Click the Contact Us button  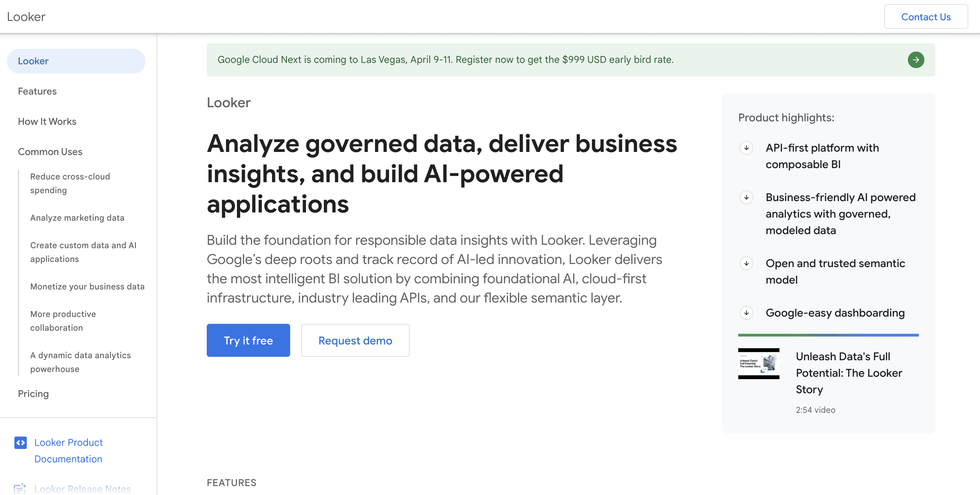(x=926, y=17)
